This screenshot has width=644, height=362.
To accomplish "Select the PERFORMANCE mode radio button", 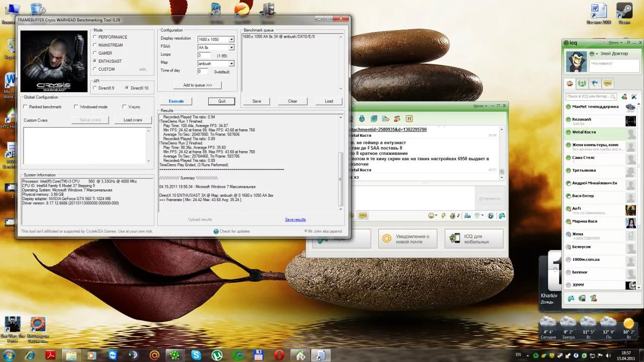I will click(96, 37).
